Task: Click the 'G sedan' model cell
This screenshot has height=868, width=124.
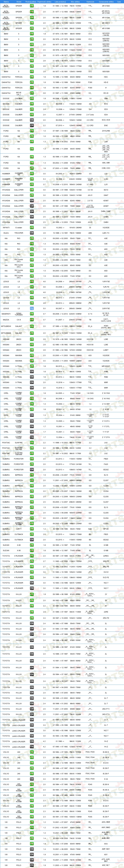Action: coord(19,228)
